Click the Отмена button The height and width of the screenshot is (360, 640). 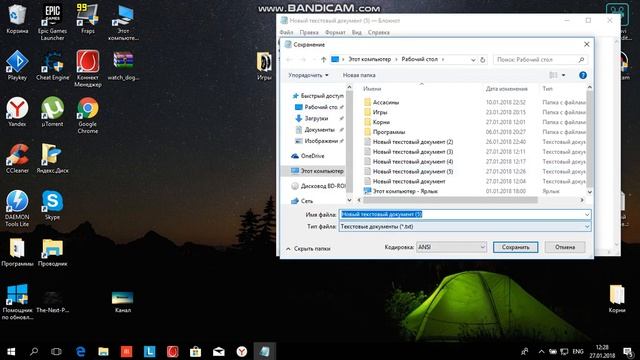[x=565, y=247]
